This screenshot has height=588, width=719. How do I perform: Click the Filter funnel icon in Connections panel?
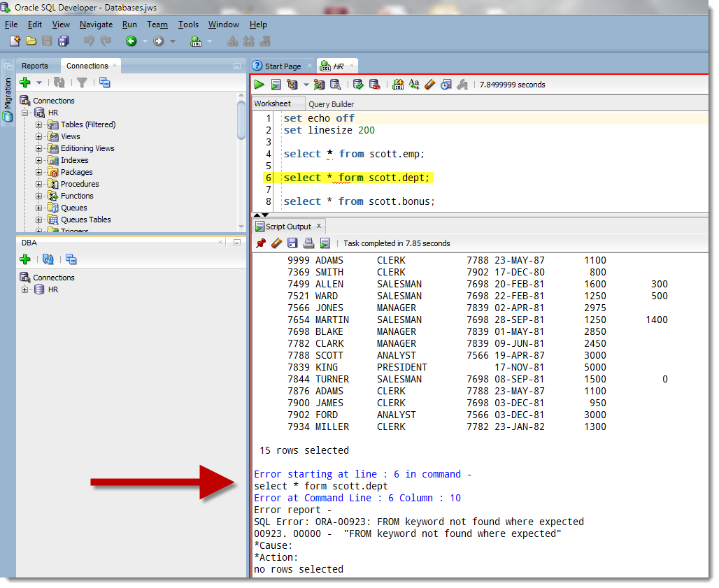(82, 83)
